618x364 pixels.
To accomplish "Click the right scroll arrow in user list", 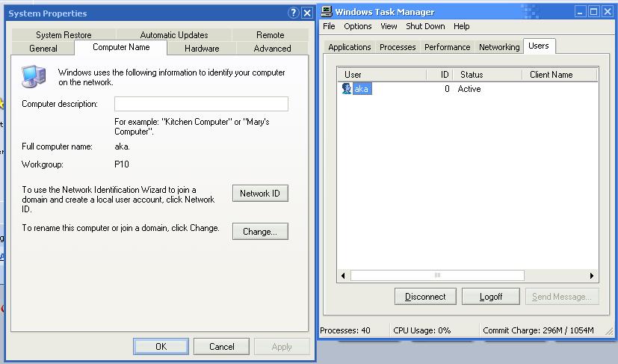I will click(592, 276).
